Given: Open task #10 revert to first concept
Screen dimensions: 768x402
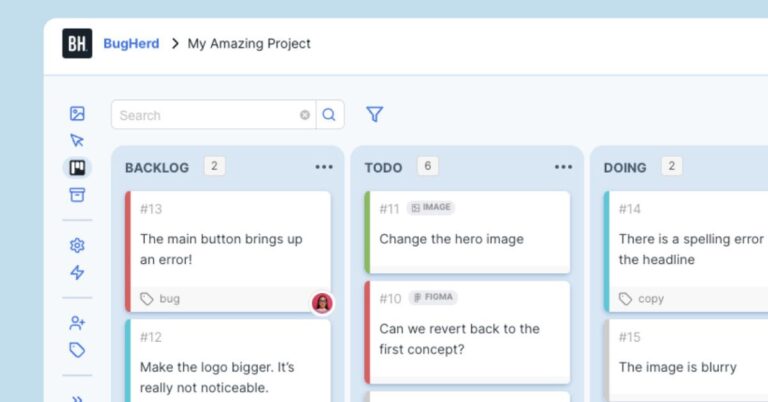Looking at the screenshot, I should coord(467,332).
